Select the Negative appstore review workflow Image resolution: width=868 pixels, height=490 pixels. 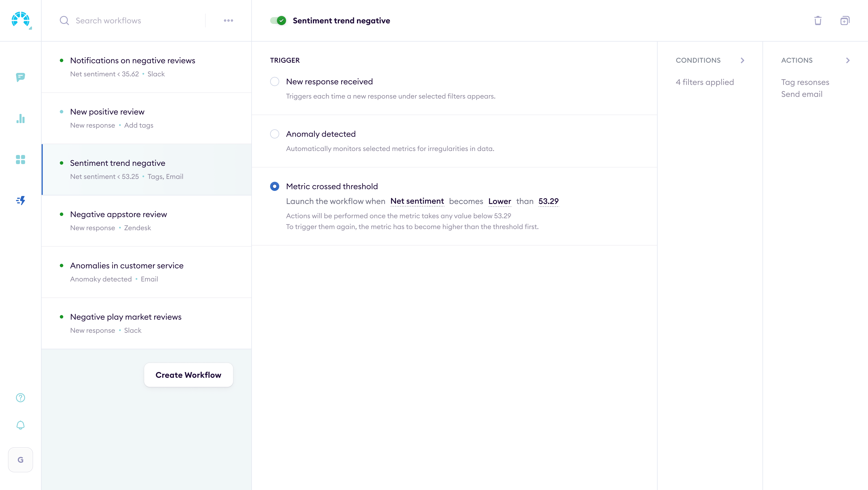118,214
